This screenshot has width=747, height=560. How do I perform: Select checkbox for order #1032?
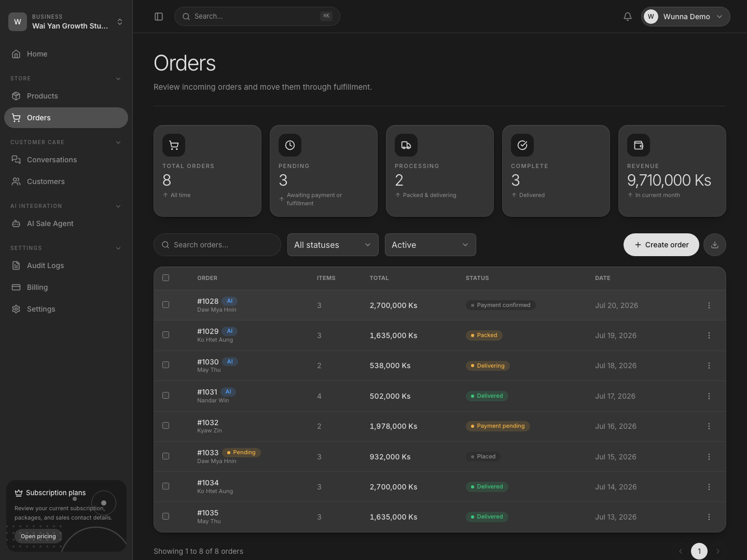[x=166, y=426]
